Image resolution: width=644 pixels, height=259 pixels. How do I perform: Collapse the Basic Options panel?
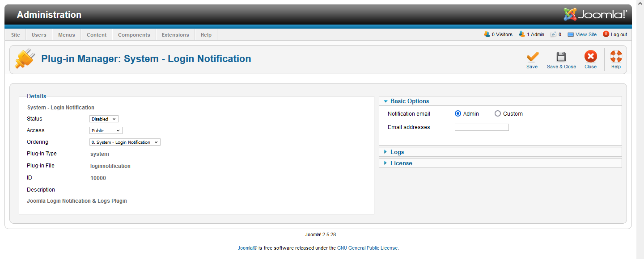tap(500, 101)
